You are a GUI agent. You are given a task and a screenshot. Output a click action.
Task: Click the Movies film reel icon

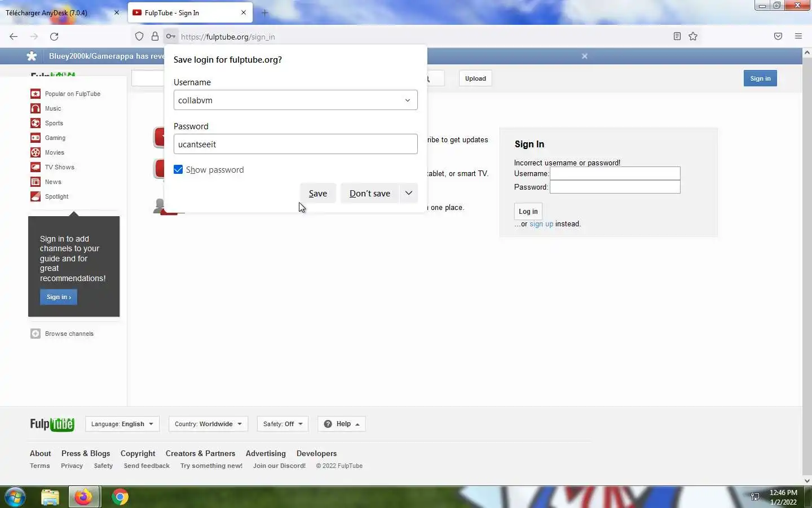tap(36, 152)
